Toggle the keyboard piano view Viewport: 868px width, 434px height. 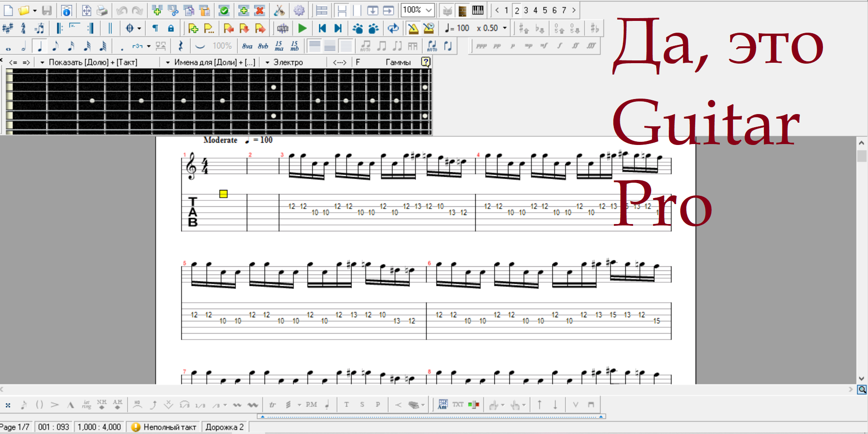[478, 10]
